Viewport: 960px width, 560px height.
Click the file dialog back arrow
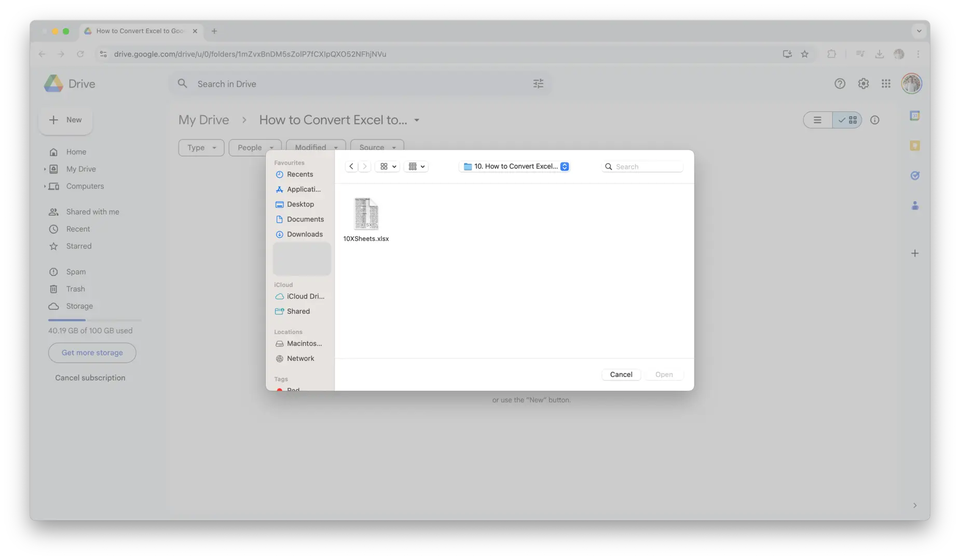click(351, 166)
